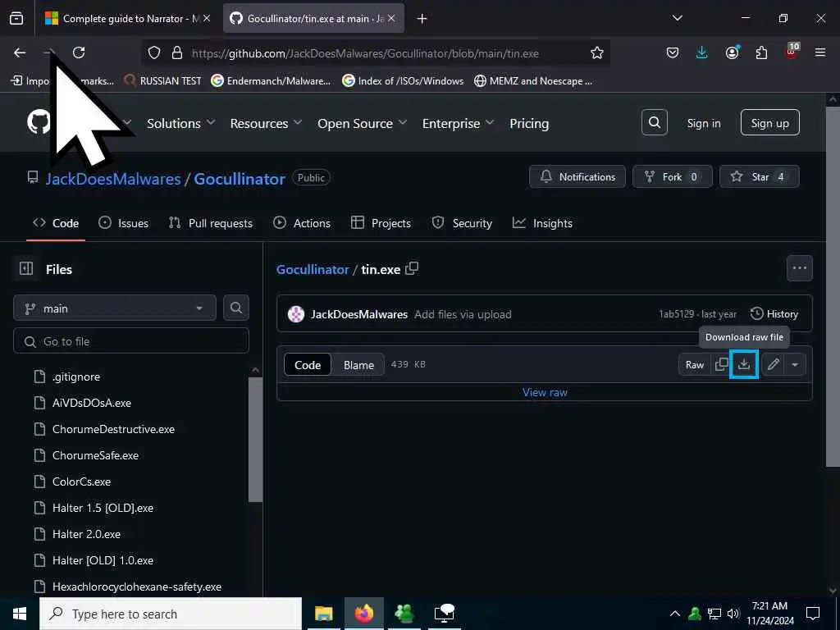This screenshot has height=630, width=840.
Task: Open JackDoesMalwares commit author link
Action: point(359,314)
